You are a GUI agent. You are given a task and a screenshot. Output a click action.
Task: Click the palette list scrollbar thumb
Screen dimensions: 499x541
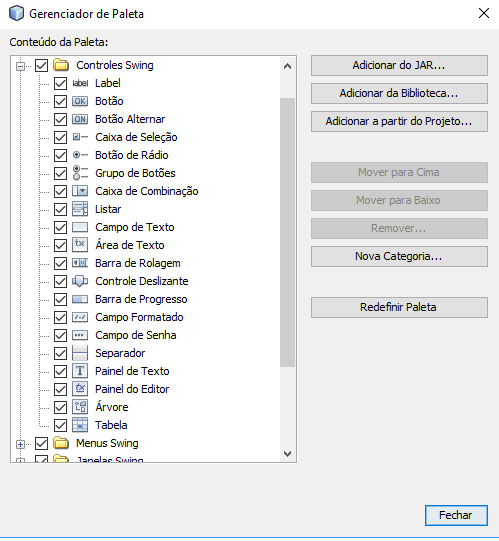(x=287, y=232)
